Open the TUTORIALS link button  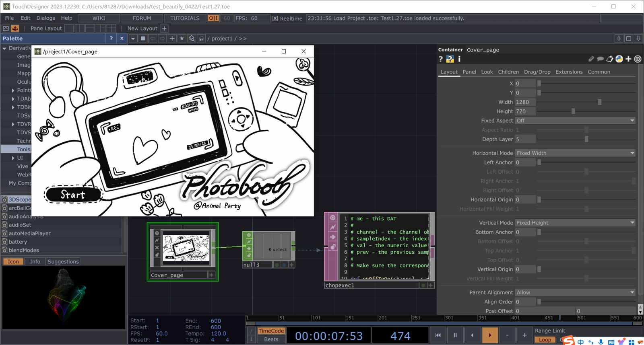185,18
